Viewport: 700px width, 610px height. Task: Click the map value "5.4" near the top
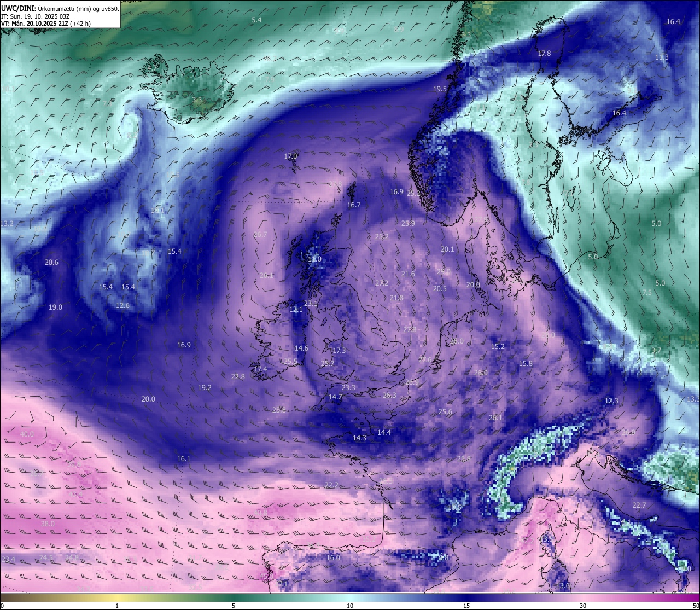click(x=256, y=20)
